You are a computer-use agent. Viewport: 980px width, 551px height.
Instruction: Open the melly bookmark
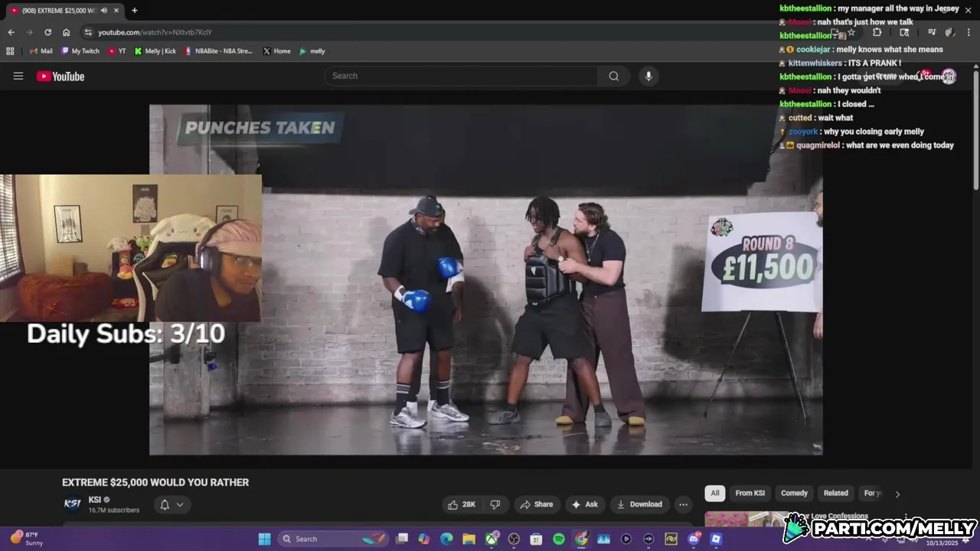click(312, 51)
